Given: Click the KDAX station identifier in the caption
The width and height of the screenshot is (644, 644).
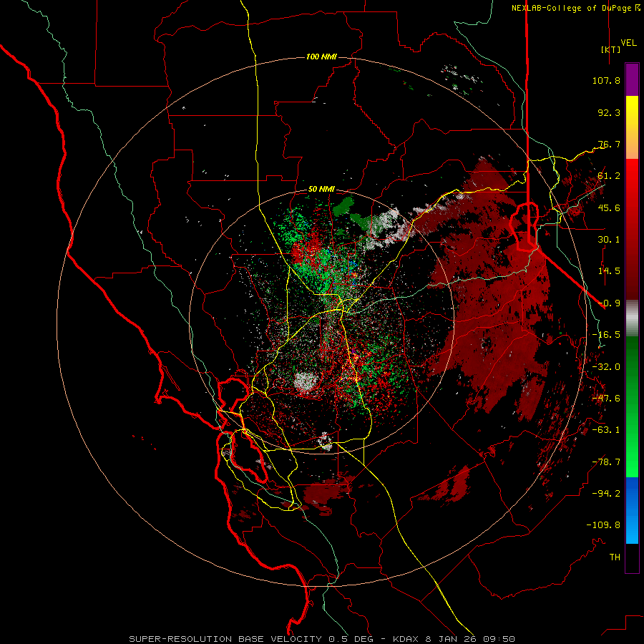Looking at the screenshot, I should (x=406, y=639).
